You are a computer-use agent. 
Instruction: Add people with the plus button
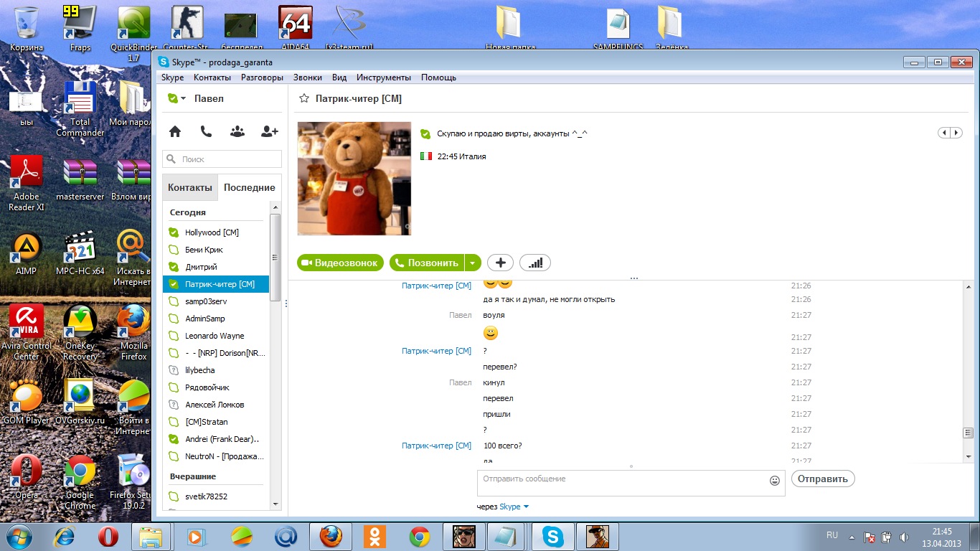[500, 263]
